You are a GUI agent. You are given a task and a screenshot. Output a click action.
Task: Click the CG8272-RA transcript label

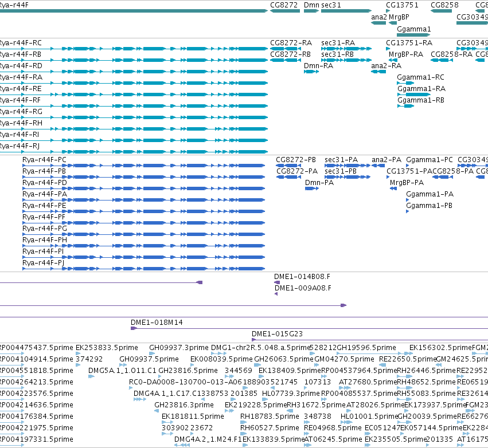[x=291, y=43]
